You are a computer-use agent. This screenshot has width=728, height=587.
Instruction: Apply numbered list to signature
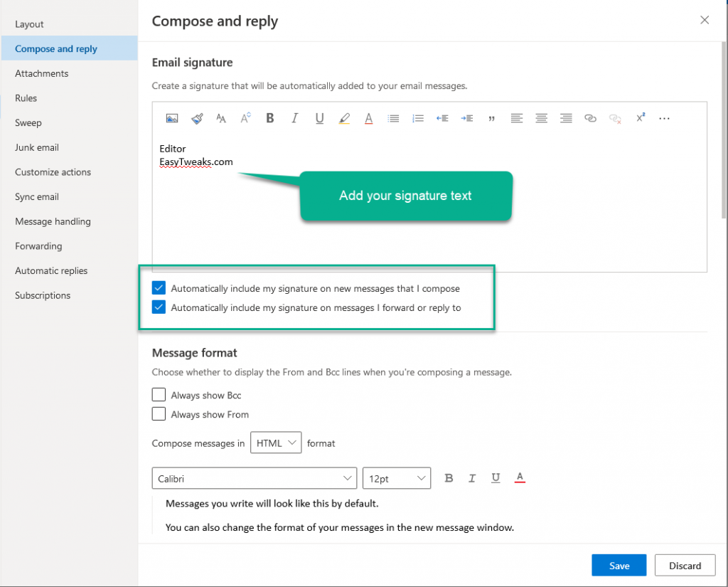coord(418,119)
